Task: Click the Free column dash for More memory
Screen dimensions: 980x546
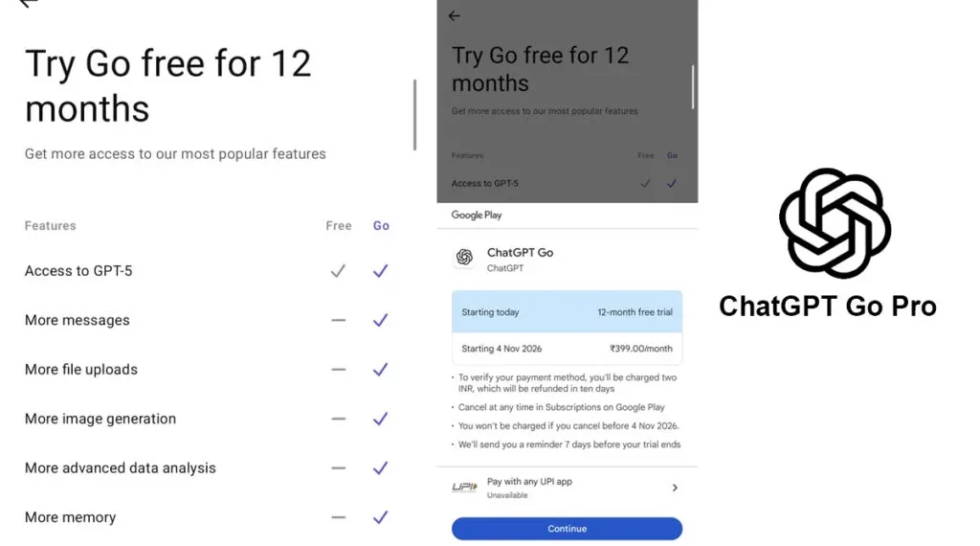Action: (338, 517)
